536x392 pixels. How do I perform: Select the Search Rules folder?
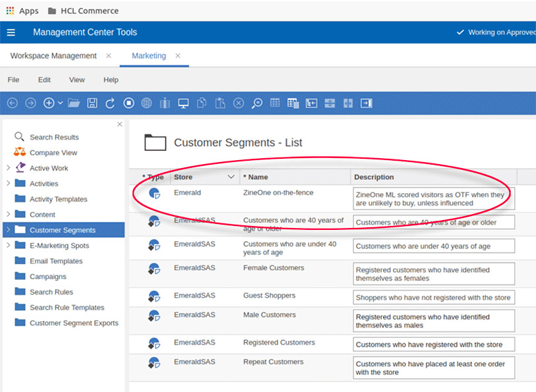[51, 292]
